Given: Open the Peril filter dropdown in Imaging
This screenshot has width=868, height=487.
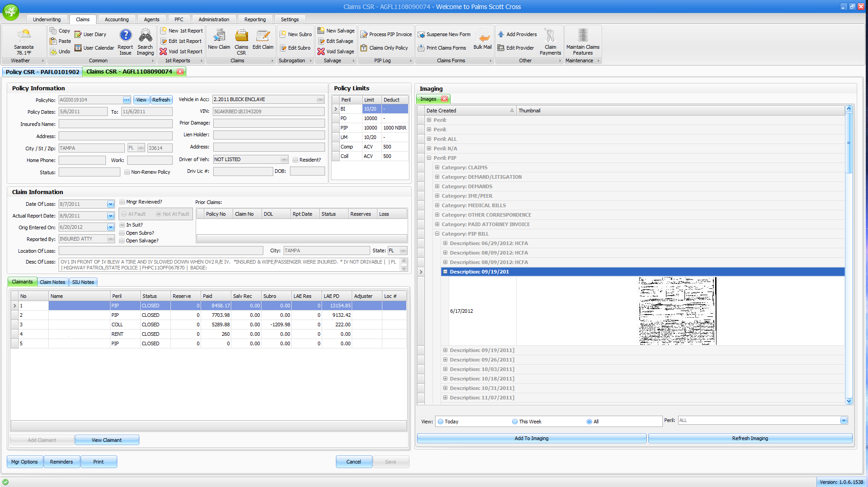Looking at the screenshot, I should click(x=844, y=420).
